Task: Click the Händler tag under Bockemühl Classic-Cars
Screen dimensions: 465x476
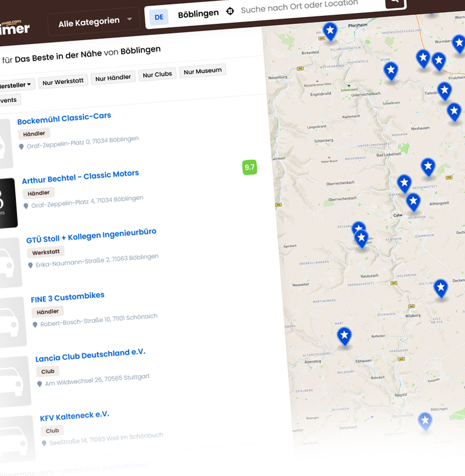Action: (34, 134)
